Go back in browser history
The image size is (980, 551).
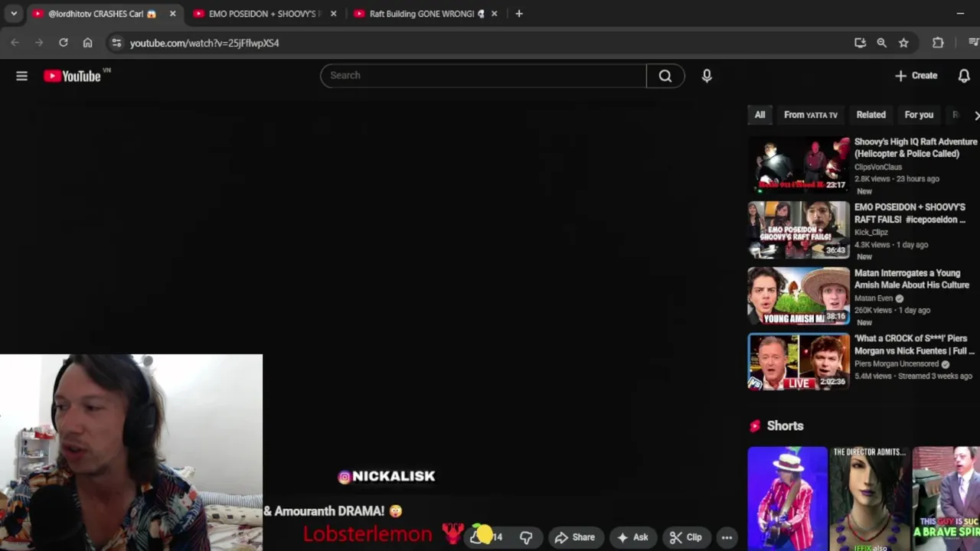(x=15, y=43)
